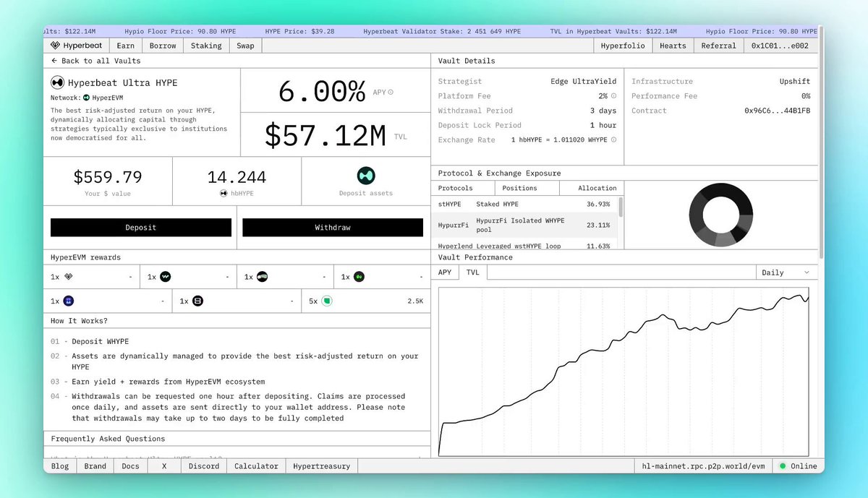Open the Calculator link
The width and height of the screenshot is (868, 498).
click(x=256, y=466)
